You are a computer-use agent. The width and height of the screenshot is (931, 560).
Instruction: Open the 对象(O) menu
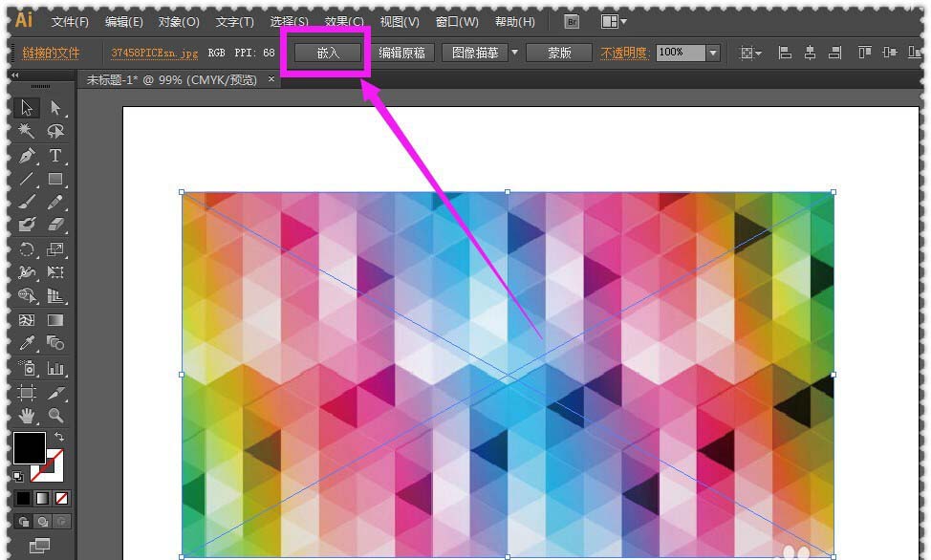click(179, 22)
